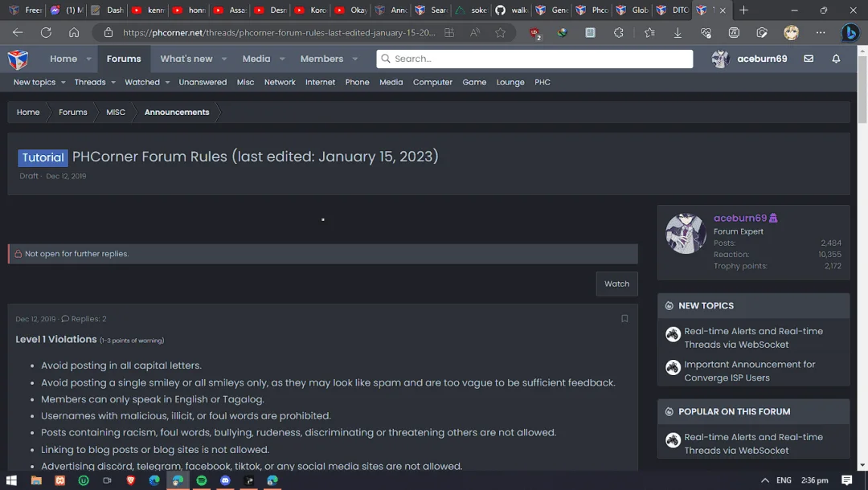The image size is (868, 490).
Task: Open the ENG language indicator
Action: tap(784, 480)
